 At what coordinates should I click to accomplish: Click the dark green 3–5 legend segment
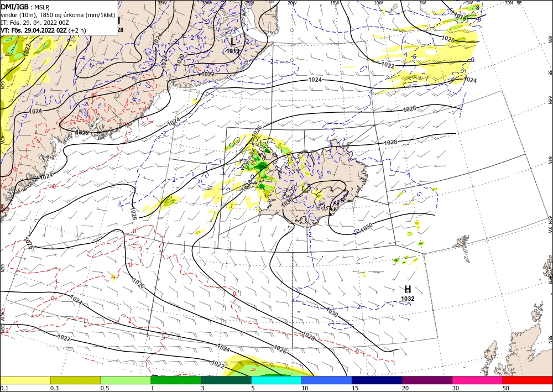[226, 380]
